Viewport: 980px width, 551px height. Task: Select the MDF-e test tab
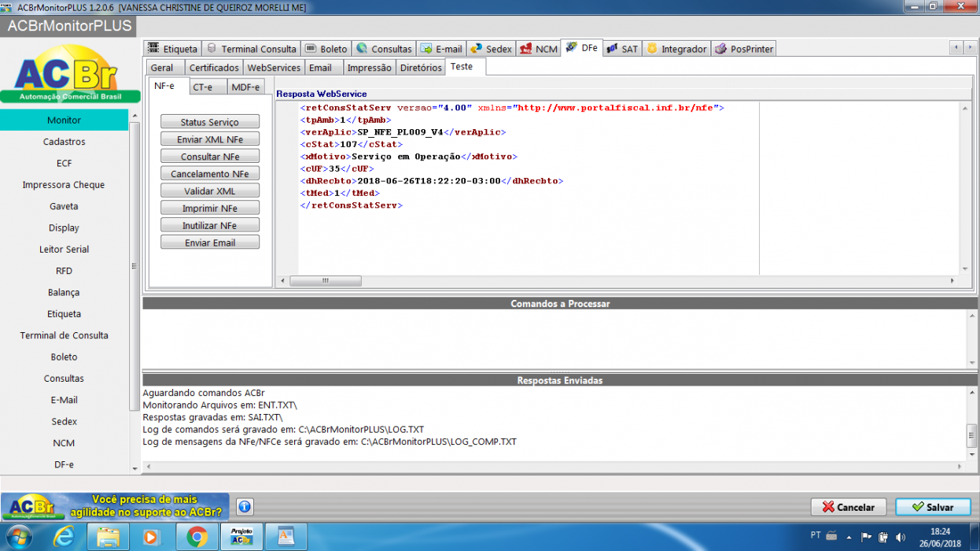246,87
